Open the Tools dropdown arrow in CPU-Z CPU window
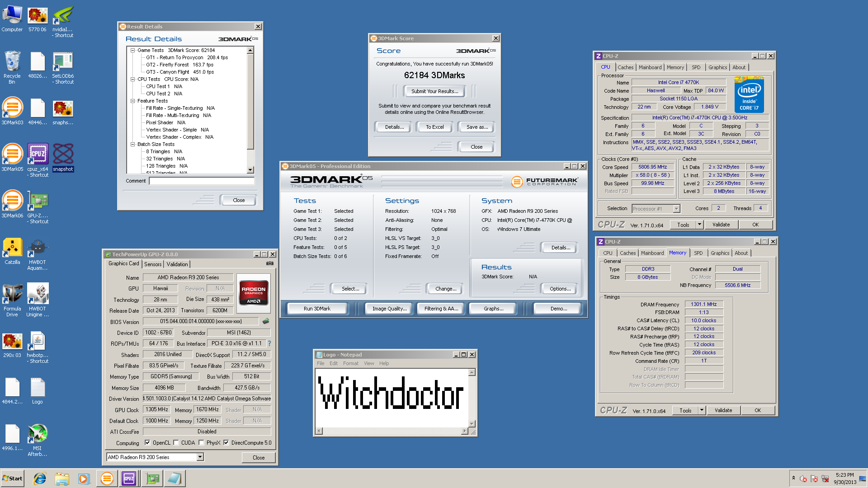Viewport: 868px width, 488px height. pyautogui.click(x=699, y=225)
